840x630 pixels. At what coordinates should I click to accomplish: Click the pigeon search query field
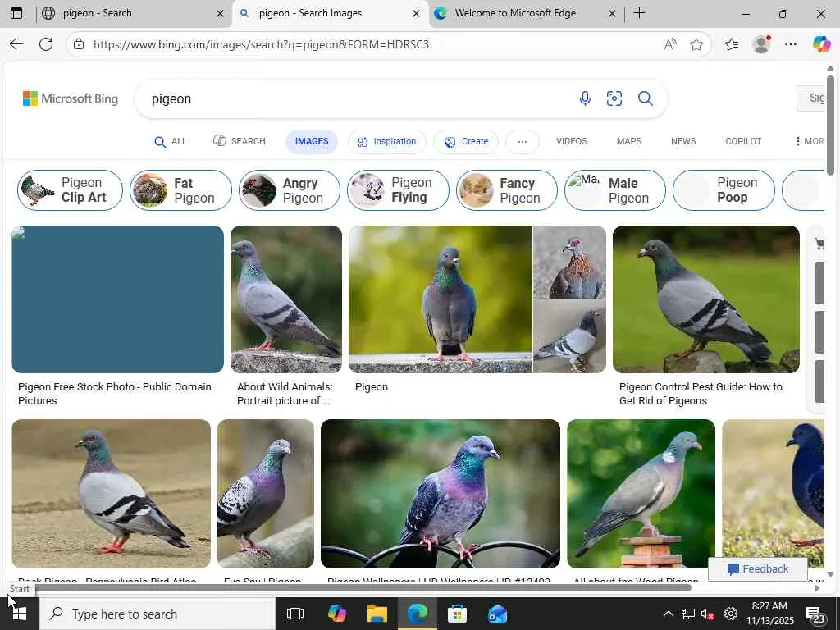pyautogui.click(x=354, y=98)
